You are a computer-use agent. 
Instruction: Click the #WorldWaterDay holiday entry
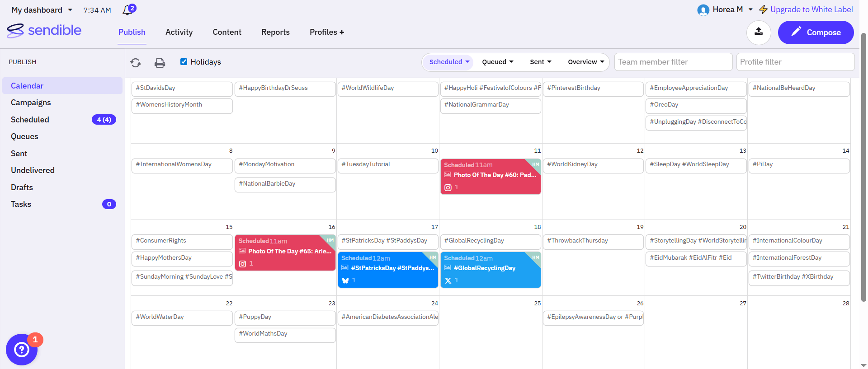pyautogui.click(x=182, y=318)
